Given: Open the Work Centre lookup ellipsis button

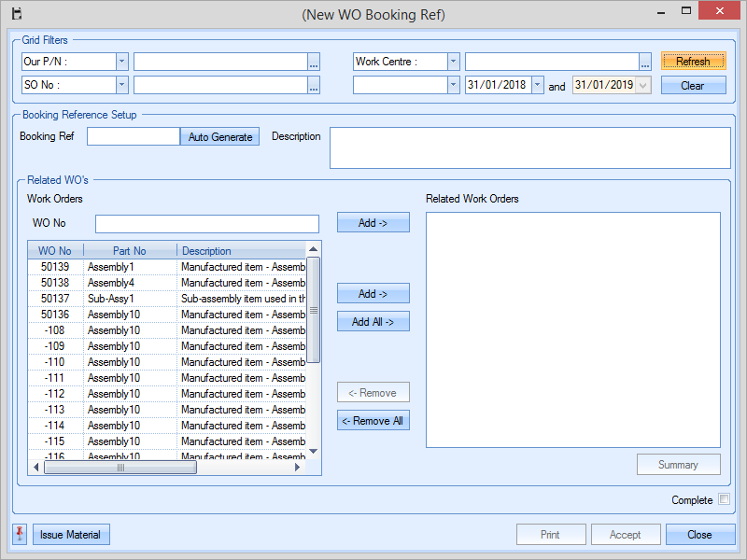Looking at the screenshot, I should tap(645, 62).
